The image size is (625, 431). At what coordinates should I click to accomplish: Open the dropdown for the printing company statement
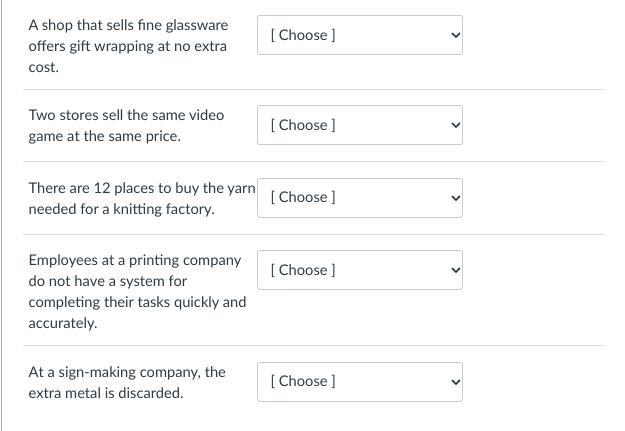[359, 270]
